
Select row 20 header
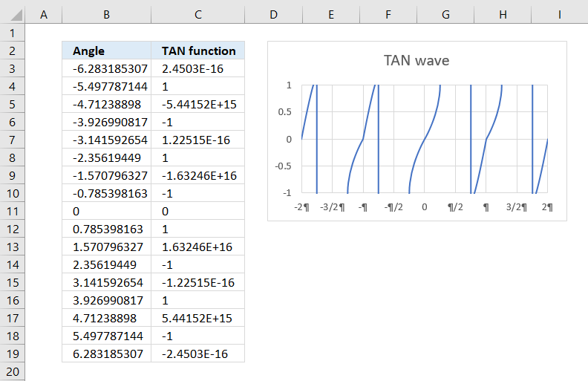13,371
